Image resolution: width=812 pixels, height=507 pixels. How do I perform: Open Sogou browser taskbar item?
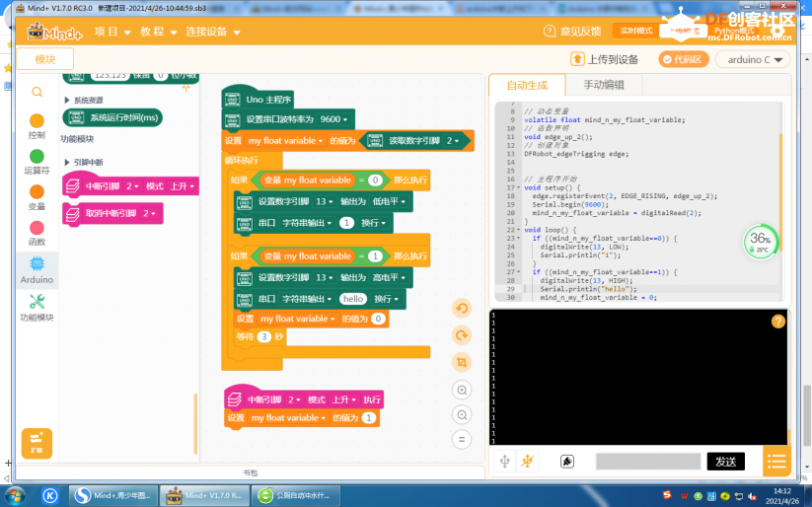[113, 495]
